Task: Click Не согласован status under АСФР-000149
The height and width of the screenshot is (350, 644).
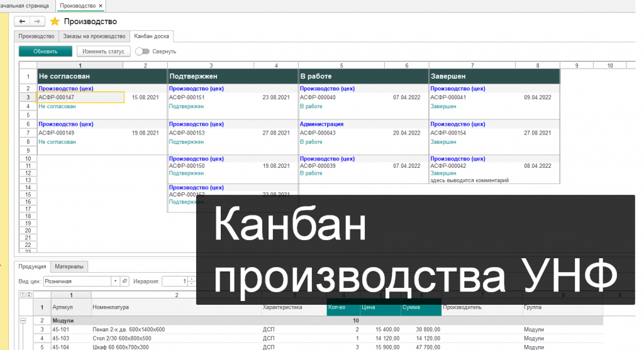Action: pyautogui.click(x=57, y=141)
